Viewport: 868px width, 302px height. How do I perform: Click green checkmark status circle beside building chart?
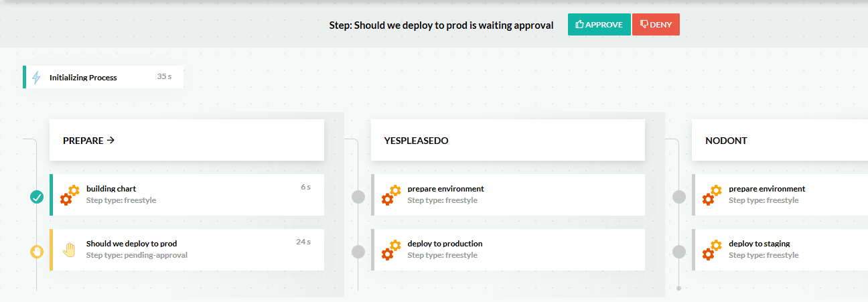tap(37, 197)
